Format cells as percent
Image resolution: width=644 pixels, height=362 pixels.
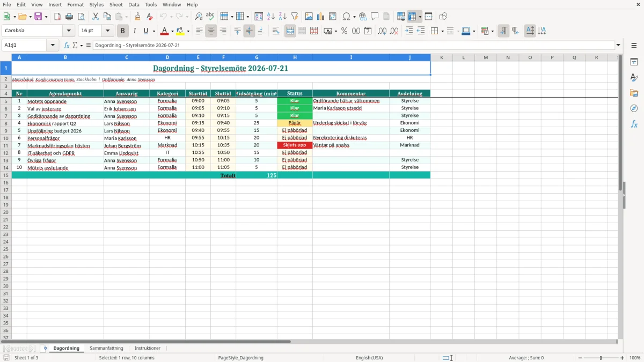click(344, 31)
